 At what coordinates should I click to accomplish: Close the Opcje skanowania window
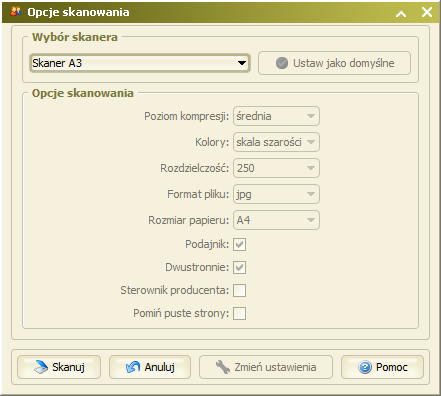coord(427,12)
